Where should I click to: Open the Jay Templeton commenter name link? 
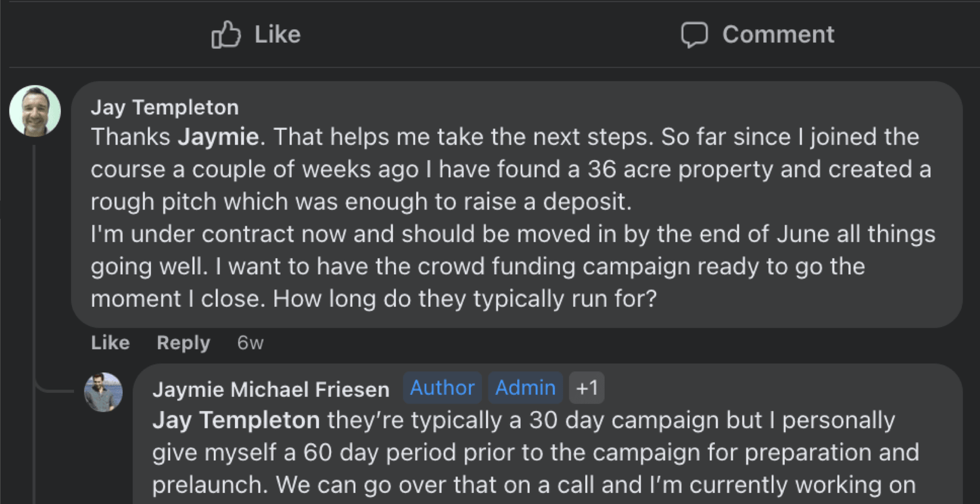tap(165, 107)
